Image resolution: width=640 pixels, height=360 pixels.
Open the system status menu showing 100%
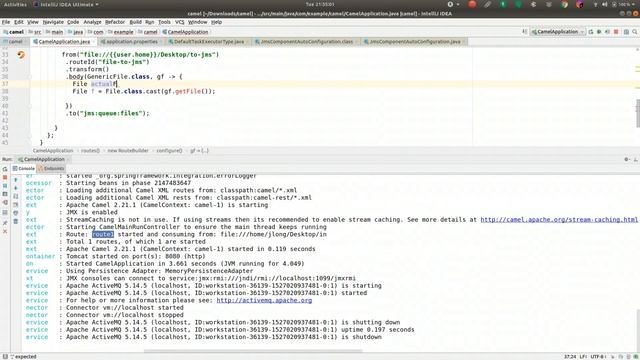pos(614,4)
